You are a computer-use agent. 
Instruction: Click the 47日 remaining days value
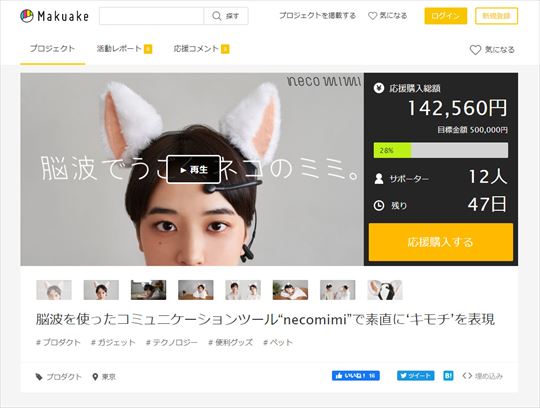pyautogui.click(x=488, y=204)
